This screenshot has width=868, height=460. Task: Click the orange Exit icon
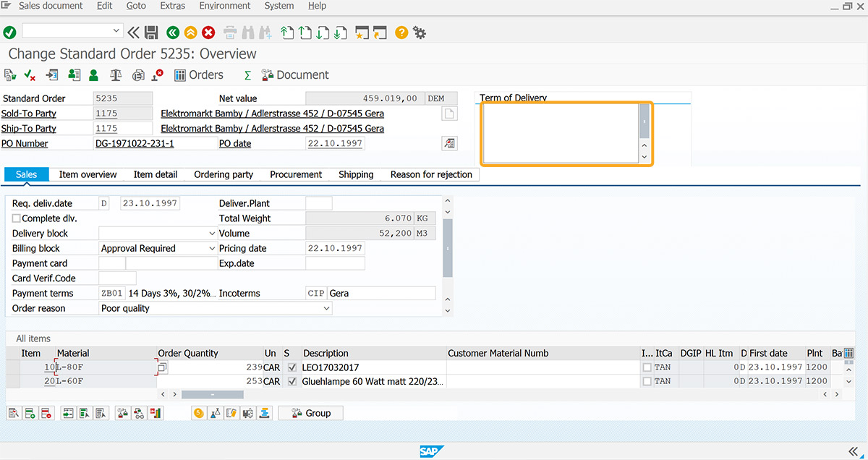(190, 33)
